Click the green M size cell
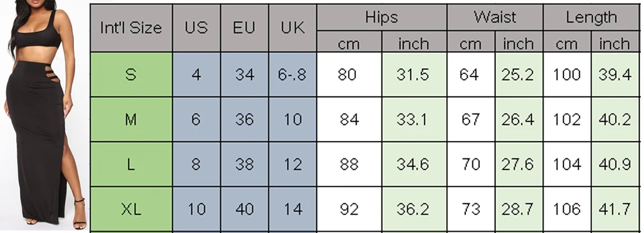The width and height of the screenshot is (644, 233). (131, 120)
